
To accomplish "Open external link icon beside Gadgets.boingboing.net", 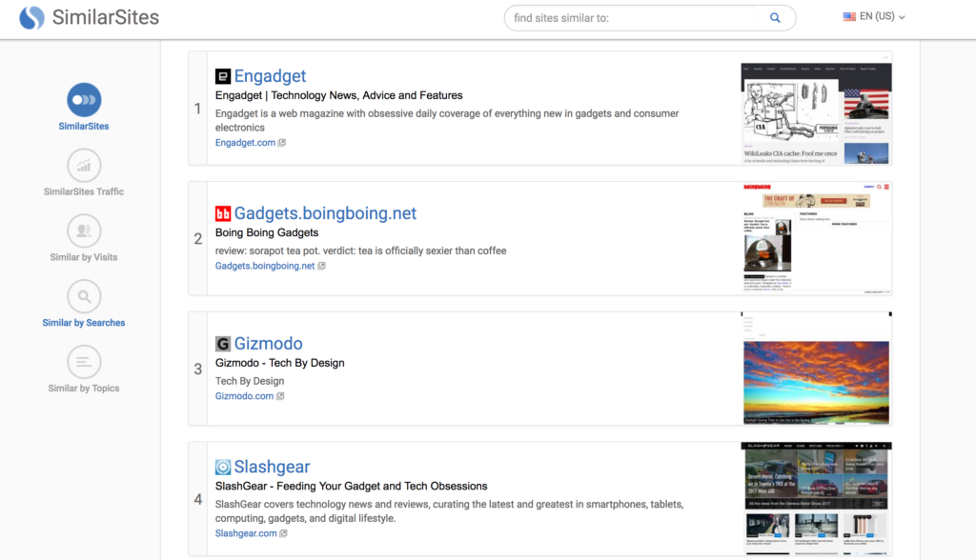I will coord(321,266).
